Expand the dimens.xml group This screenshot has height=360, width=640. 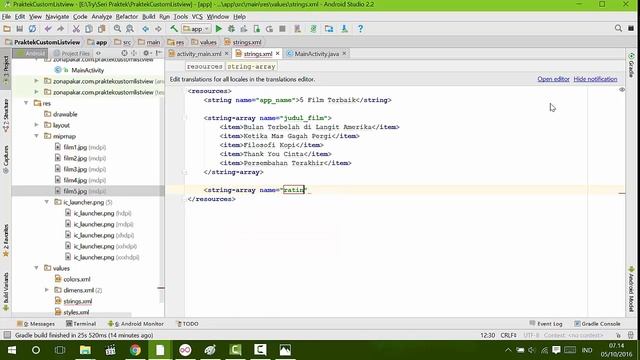click(47, 290)
